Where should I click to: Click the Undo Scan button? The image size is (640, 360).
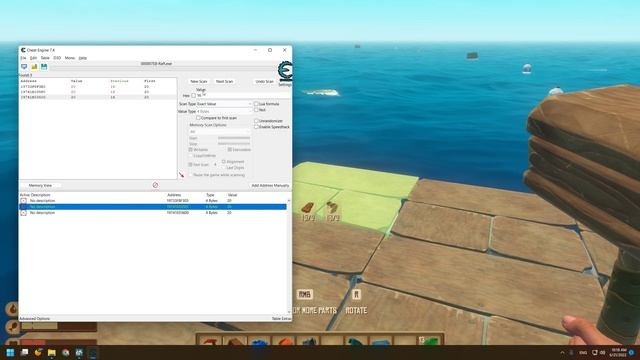264,82
